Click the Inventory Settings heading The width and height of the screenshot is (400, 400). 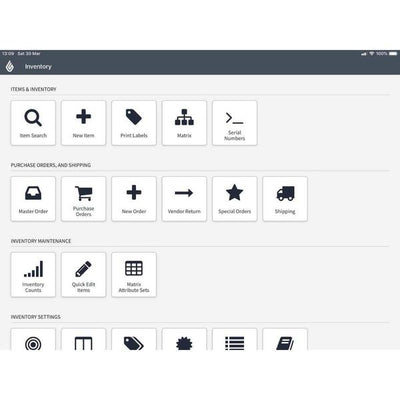click(x=36, y=317)
